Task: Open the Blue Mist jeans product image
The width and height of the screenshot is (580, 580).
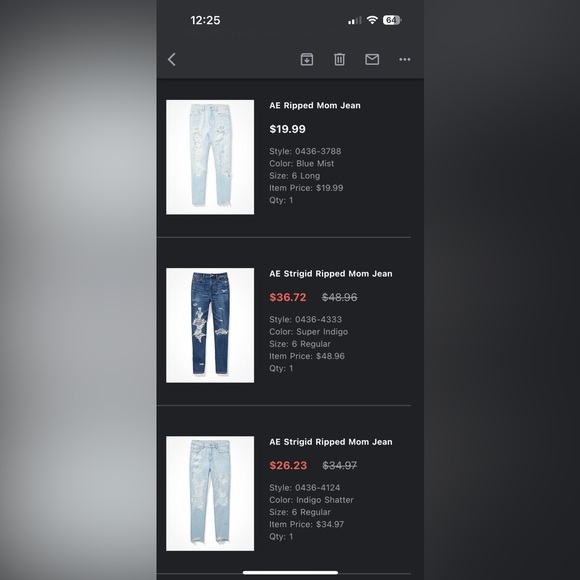Action: click(210, 157)
